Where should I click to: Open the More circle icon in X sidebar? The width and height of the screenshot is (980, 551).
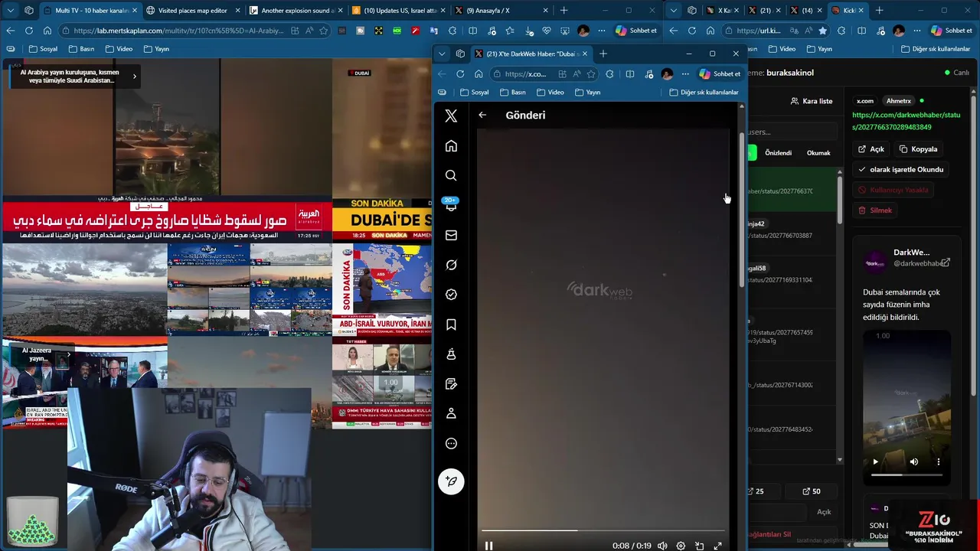click(451, 443)
